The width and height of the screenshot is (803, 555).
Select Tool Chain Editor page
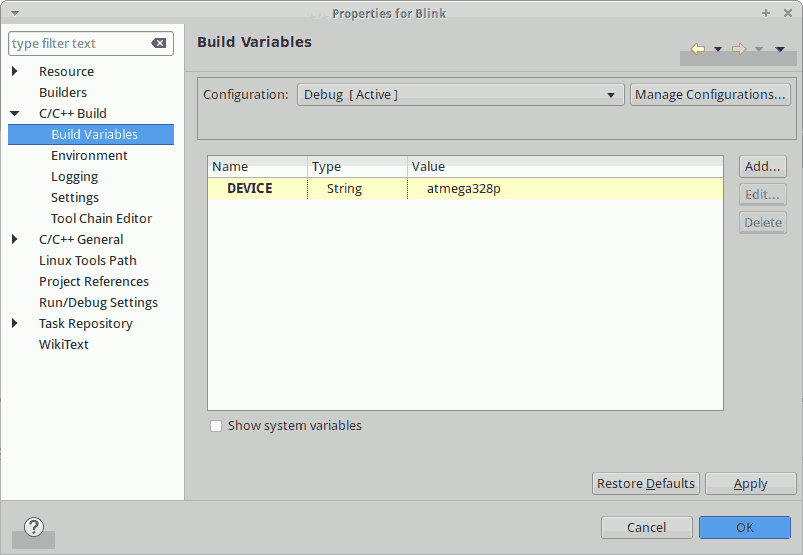point(101,219)
